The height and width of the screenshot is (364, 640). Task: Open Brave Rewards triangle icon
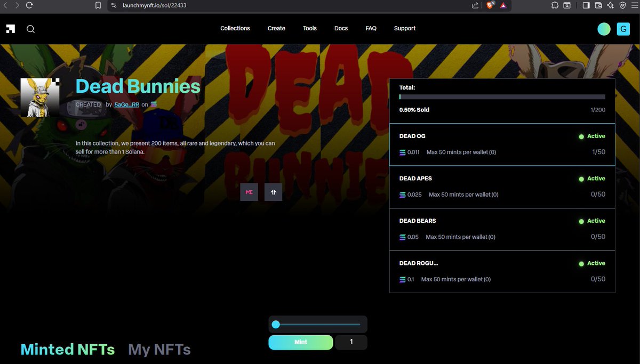pyautogui.click(x=503, y=5)
